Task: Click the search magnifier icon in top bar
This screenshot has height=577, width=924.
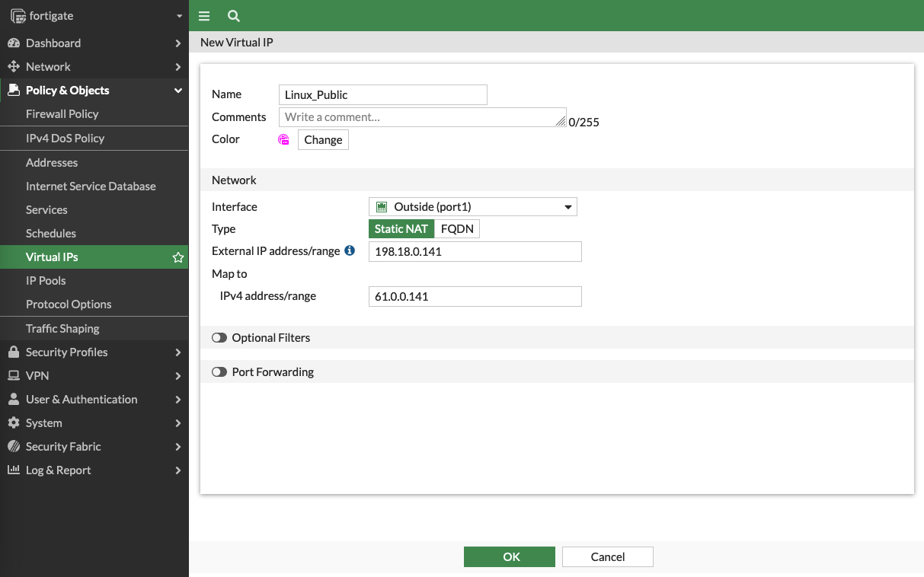Action: [234, 16]
